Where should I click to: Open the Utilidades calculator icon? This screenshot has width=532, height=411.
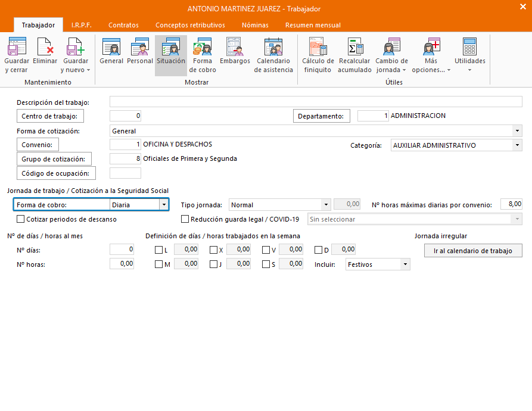pos(469,47)
